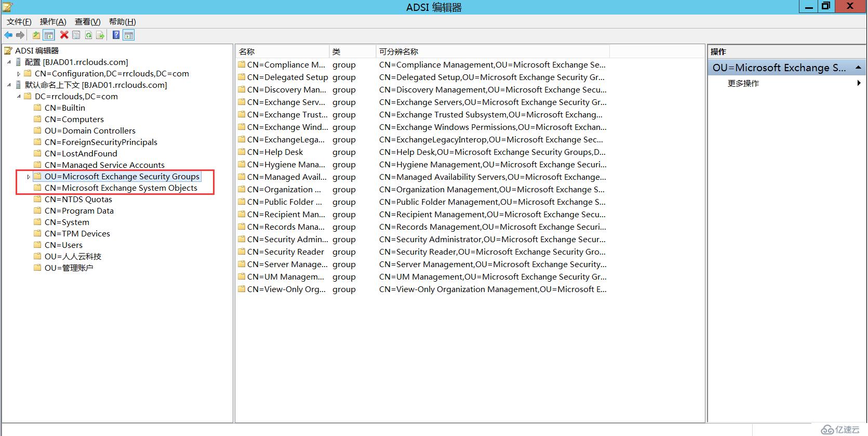Collapse the OU=Microsoft Exchange S... actions header

point(859,68)
